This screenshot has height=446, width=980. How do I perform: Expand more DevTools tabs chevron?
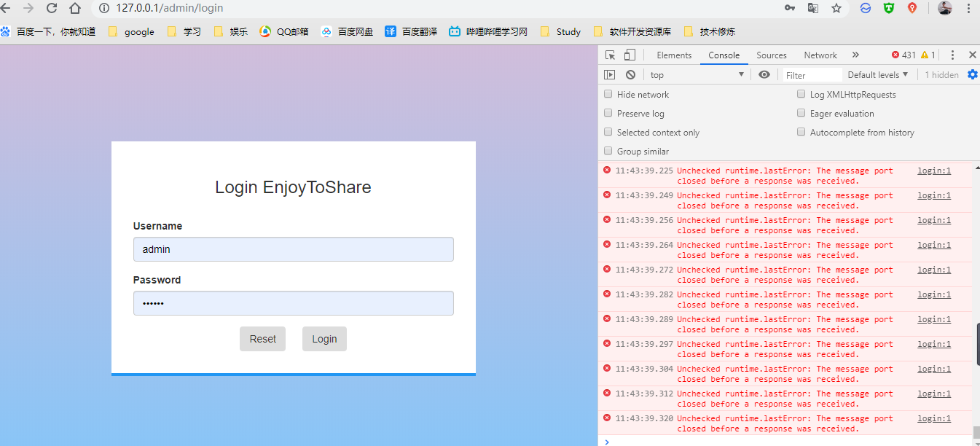pos(855,55)
